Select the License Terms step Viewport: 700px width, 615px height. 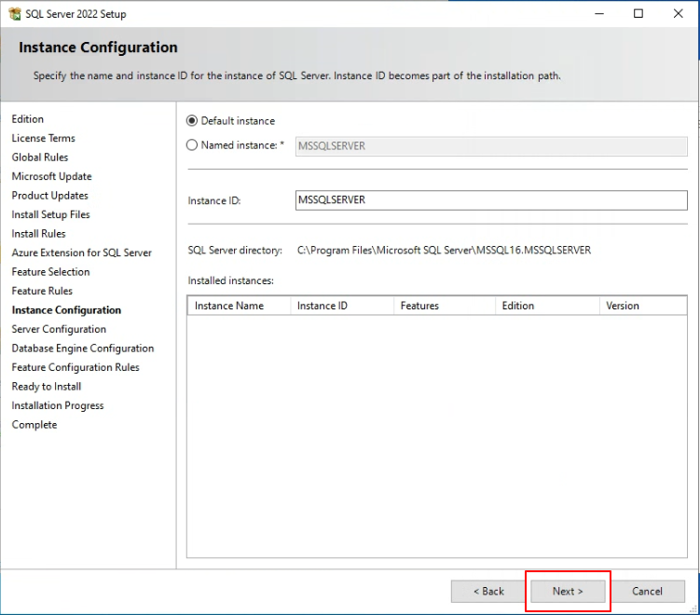coord(43,138)
